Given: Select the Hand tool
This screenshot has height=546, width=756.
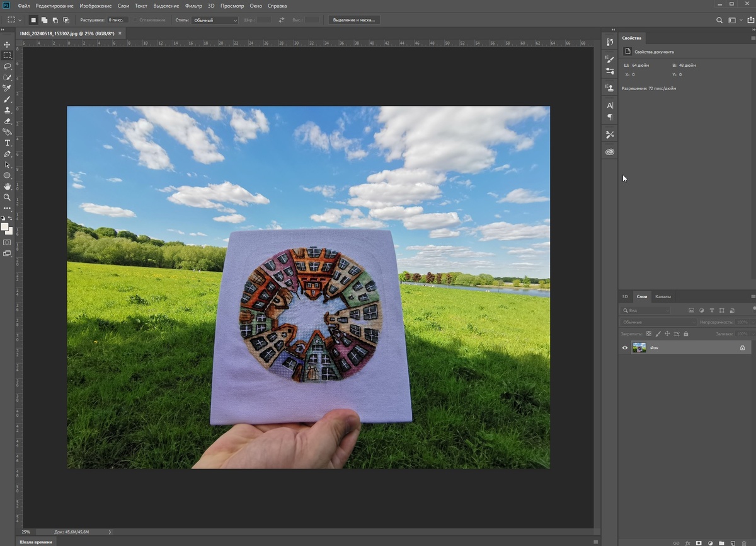Looking at the screenshot, I should (x=7, y=187).
